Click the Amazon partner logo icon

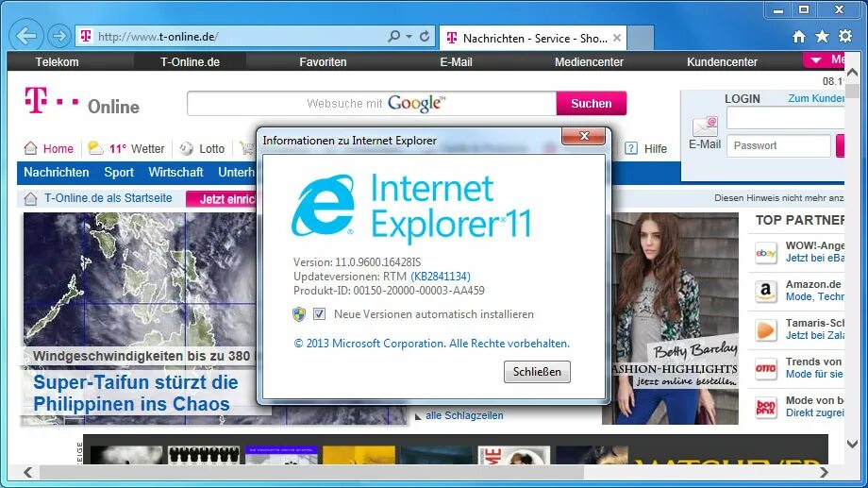(x=765, y=291)
